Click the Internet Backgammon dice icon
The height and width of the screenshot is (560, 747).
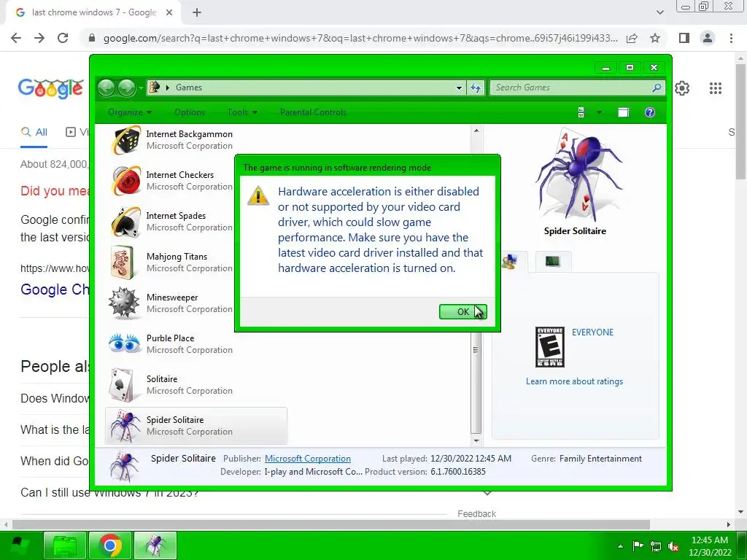point(125,140)
